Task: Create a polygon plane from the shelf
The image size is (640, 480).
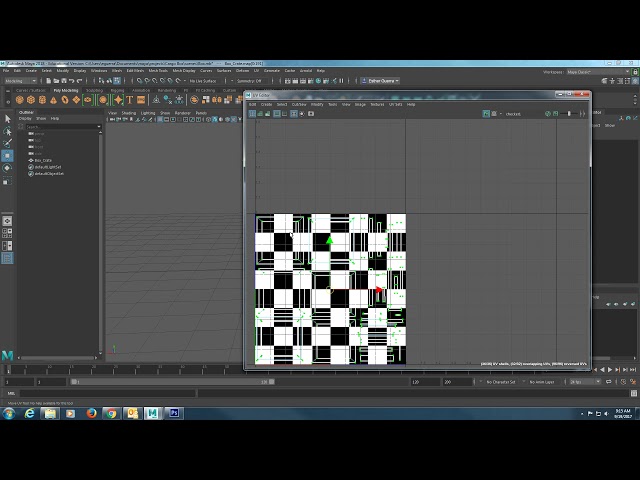Action: click(76, 100)
